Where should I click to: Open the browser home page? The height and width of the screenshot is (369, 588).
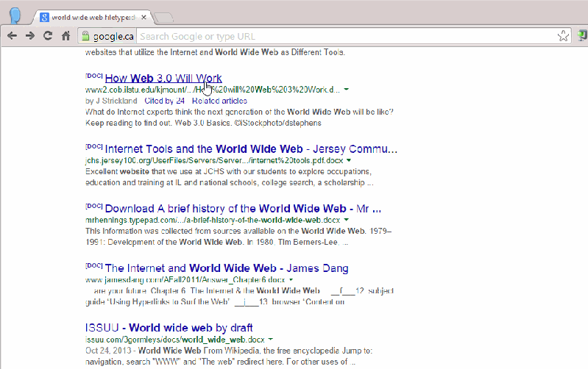tap(66, 36)
